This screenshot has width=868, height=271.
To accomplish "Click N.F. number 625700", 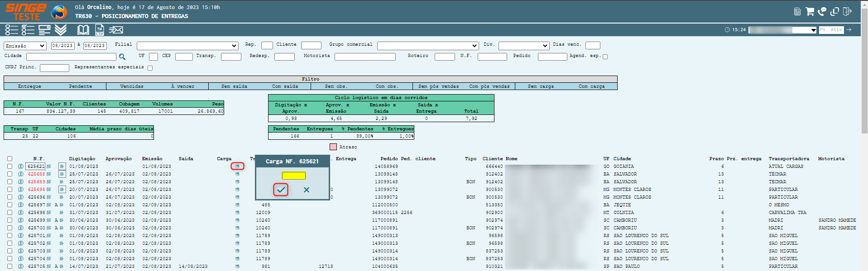I will [x=37, y=228].
